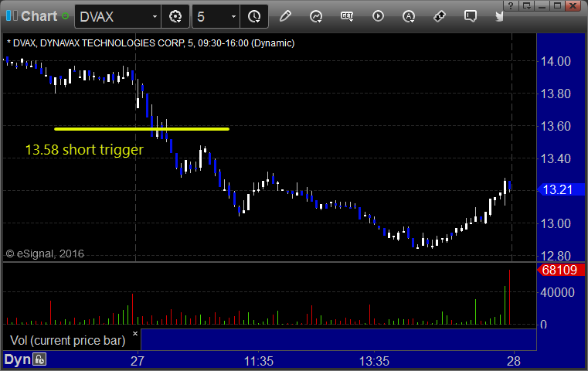Close the chart window
The width and height of the screenshot is (588, 371).
point(573,6)
